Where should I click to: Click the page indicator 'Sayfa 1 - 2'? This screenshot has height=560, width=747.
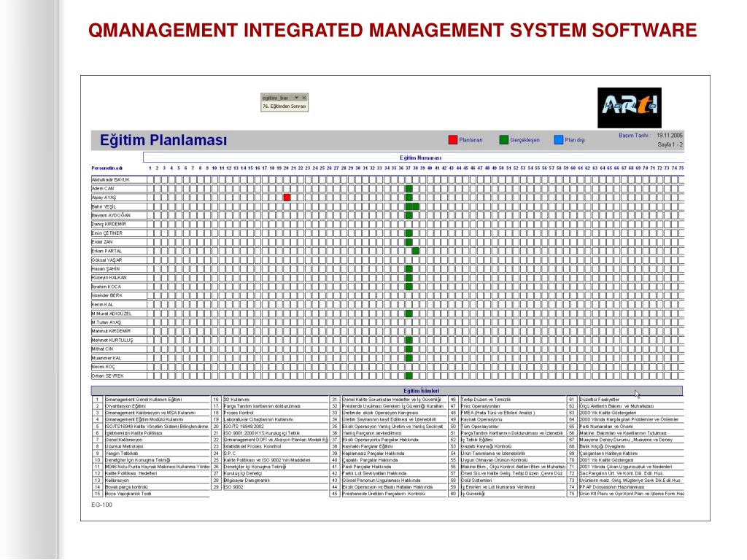point(670,144)
